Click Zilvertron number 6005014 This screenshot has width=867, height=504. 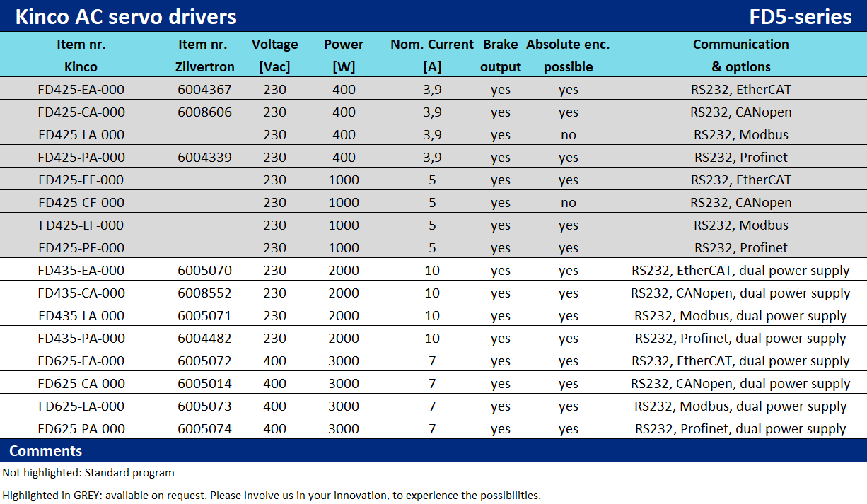coord(204,384)
